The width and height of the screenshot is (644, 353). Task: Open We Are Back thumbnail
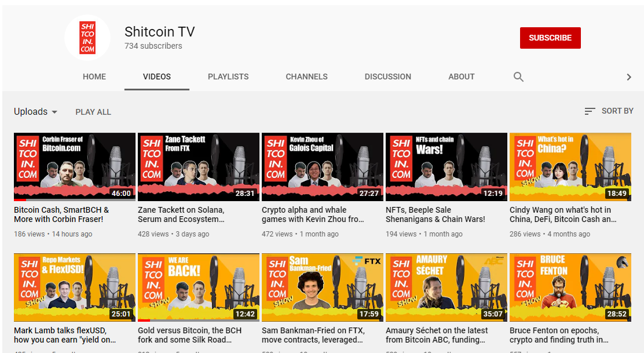tap(199, 288)
